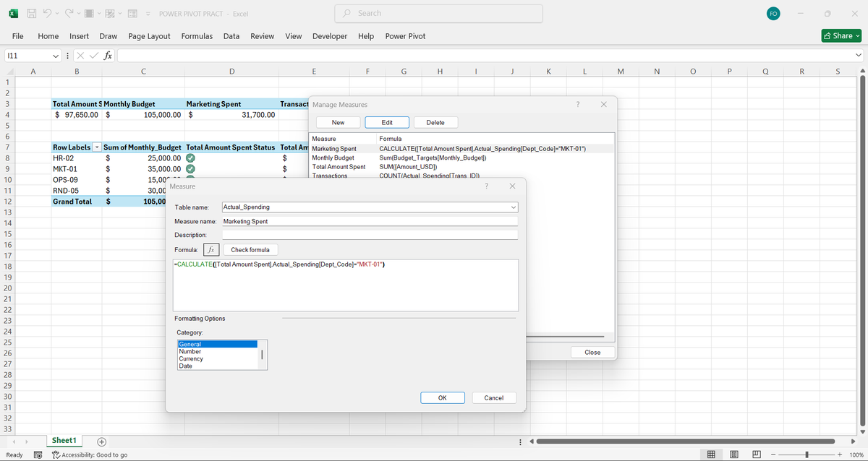Click the 100% zoom level text
The height and width of the screenshot is (461, 868).
[857, 454]
